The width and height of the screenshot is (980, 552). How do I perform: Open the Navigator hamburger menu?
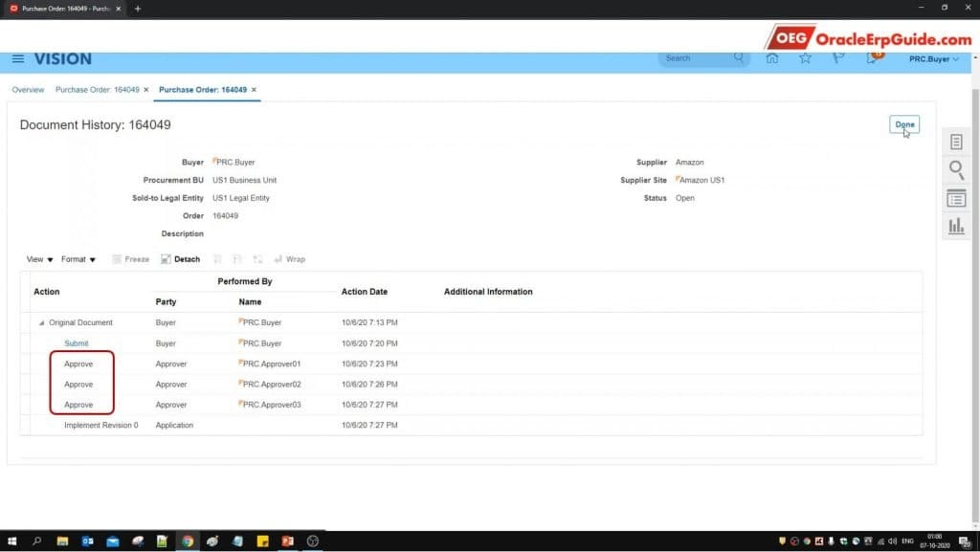(x=17, y=58)
